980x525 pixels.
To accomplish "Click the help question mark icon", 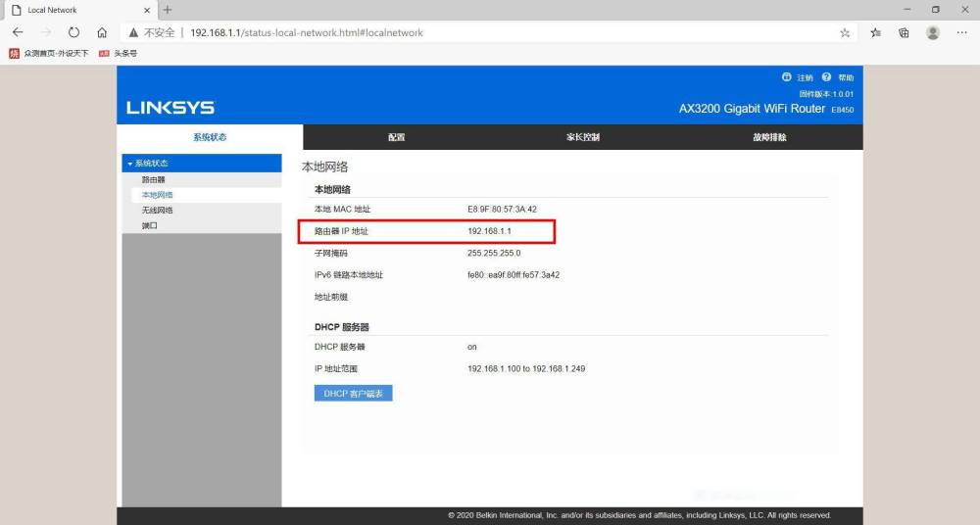I will coord(826,76).
